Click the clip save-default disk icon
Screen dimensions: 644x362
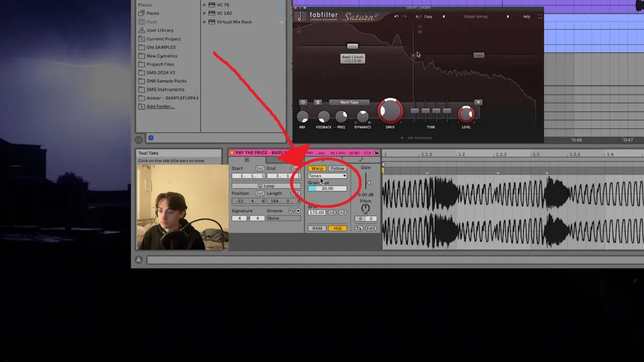coord(377,153)
